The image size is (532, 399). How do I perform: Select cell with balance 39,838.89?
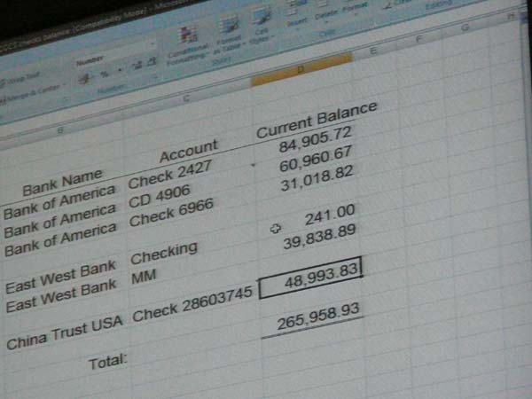coord(319,237)
